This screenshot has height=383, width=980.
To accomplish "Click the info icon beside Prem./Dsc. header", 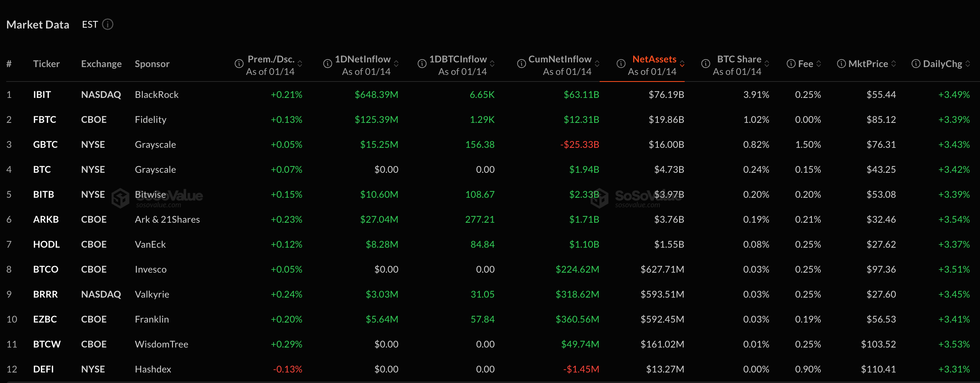I will [x=239, y=64].
